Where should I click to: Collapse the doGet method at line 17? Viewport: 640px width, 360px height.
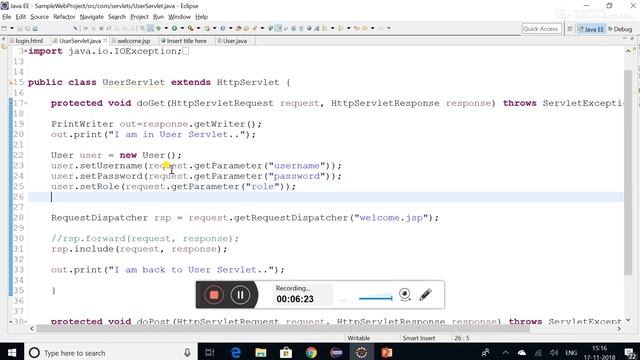26,103
